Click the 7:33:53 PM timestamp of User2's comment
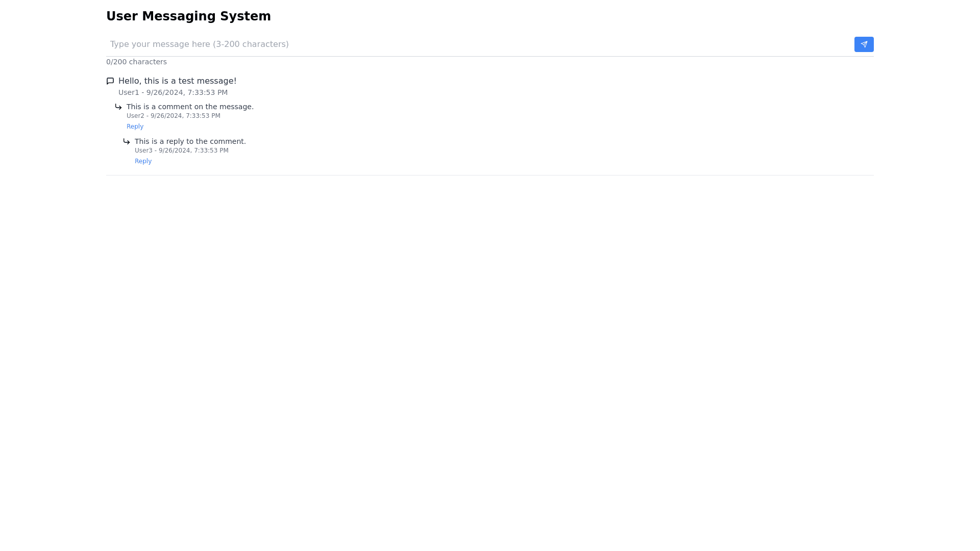Viewport: 980px width, 551px height. [203, 116]
